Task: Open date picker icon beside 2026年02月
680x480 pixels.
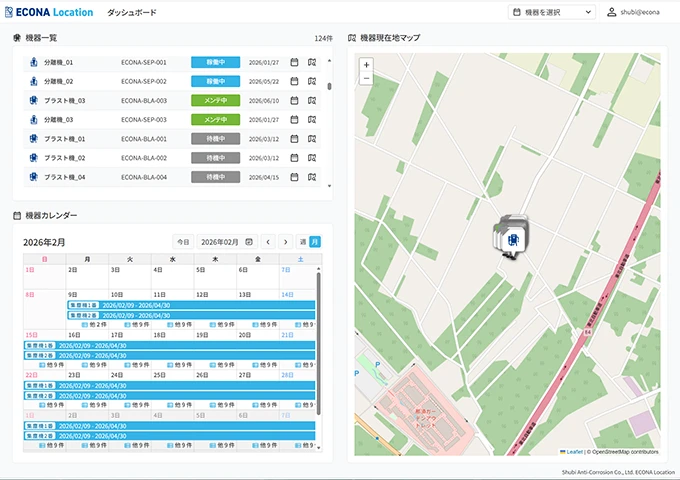Action: coord(249,242)
